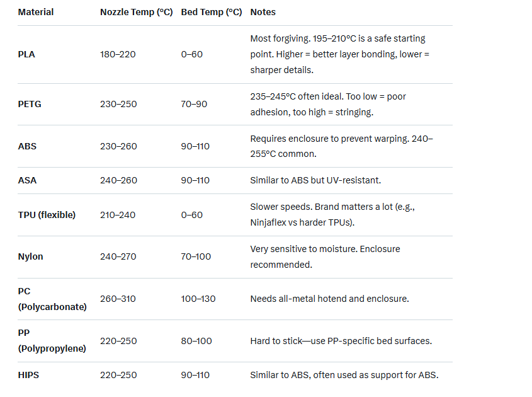Select the note about all-metal hotend
This screenshot has height=397, width=532.
(x=329, y=299)
